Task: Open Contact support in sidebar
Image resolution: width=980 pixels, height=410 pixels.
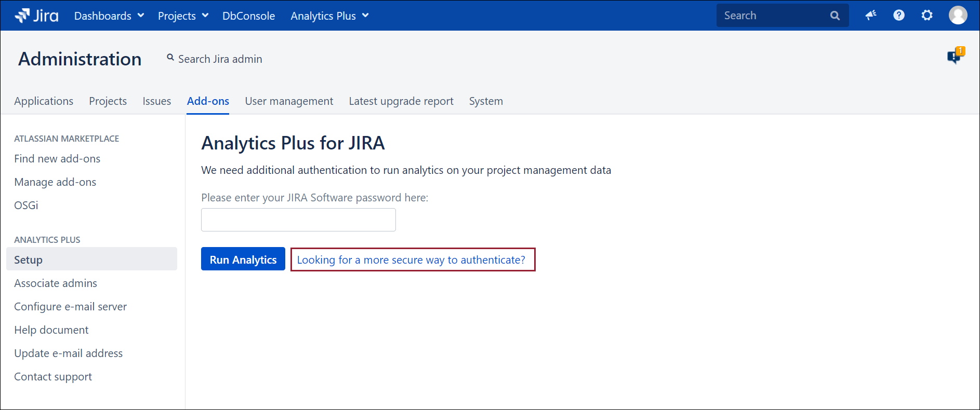Action: pyautogui.click(x=53, y=377)
